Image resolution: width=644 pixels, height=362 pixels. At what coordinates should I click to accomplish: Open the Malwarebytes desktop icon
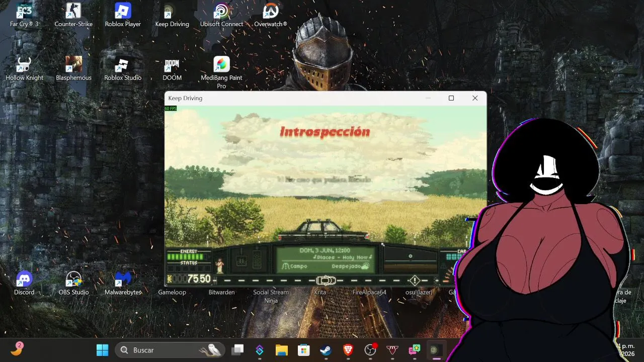pos(123,283)
